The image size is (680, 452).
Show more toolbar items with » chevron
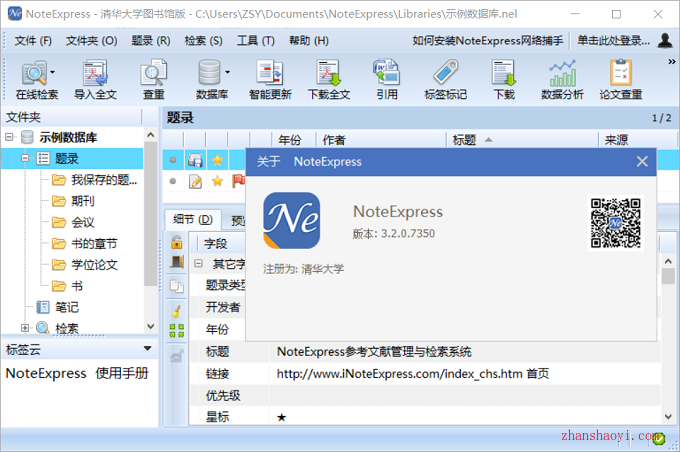pyautogui.click(x=672, y=62)
